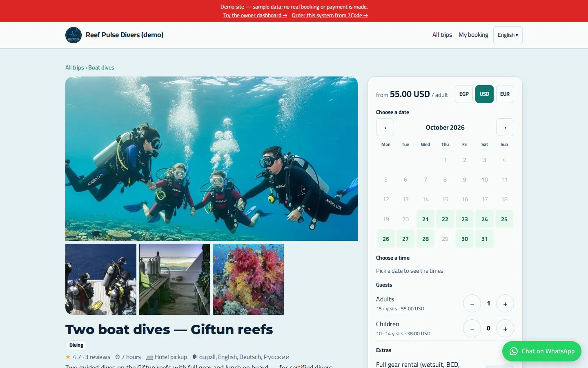Click the 4.7 · 3 reviews rating
Screen dimensions: 588x368
pyautogui.click(x=88, y=357)
